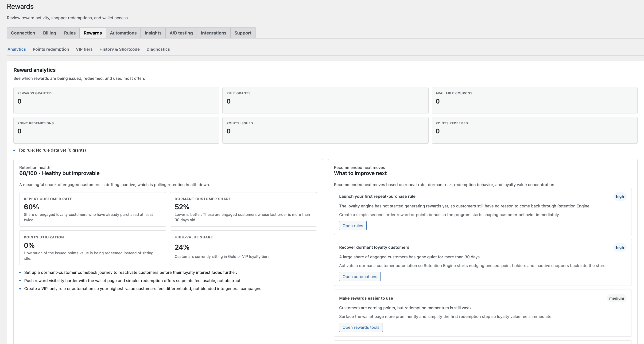The image size is (644, 344).
Task: Click the 'Launch your first repeat-purchase rule' title
Action: coord(377,196)
